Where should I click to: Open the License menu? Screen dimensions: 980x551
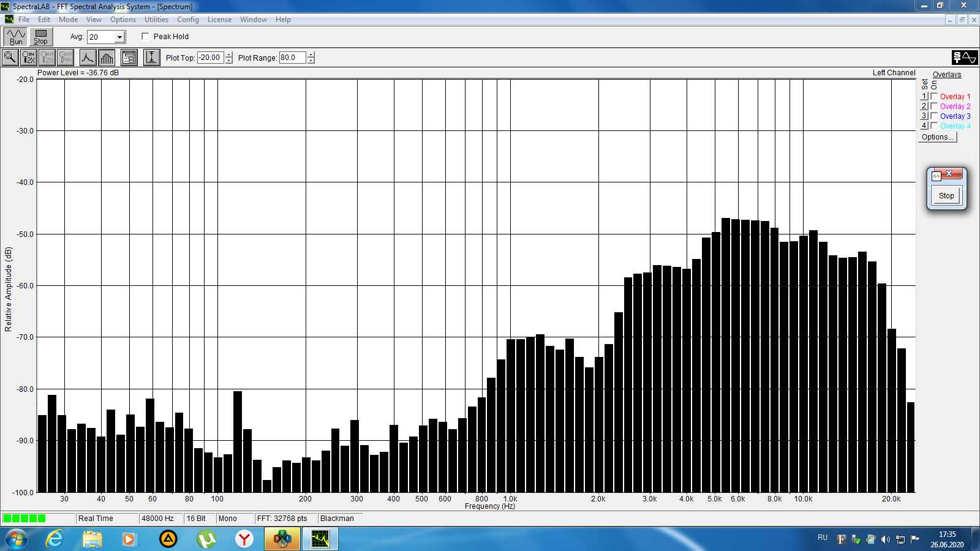tap(219, 20)
